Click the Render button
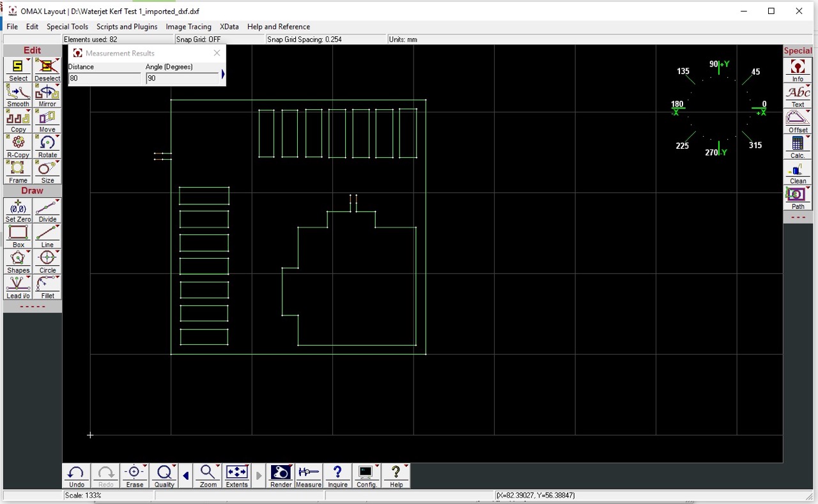 [x=281, y=476]
